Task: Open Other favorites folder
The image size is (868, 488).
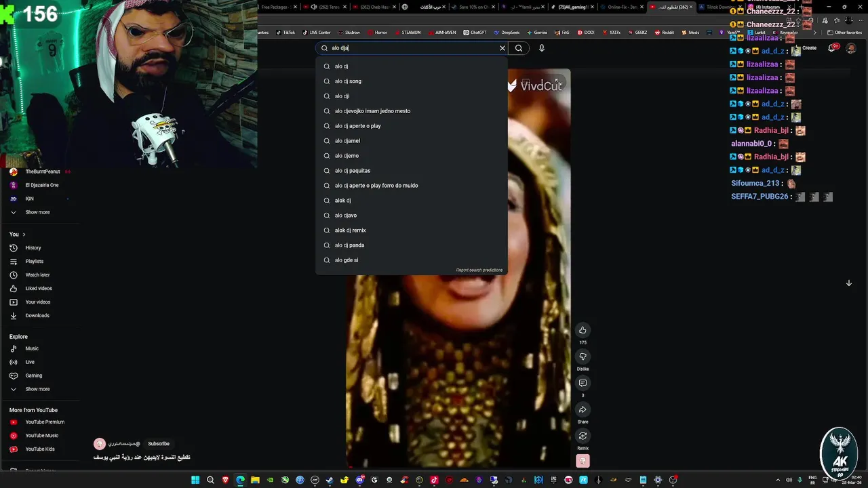Action: [844, 33]
